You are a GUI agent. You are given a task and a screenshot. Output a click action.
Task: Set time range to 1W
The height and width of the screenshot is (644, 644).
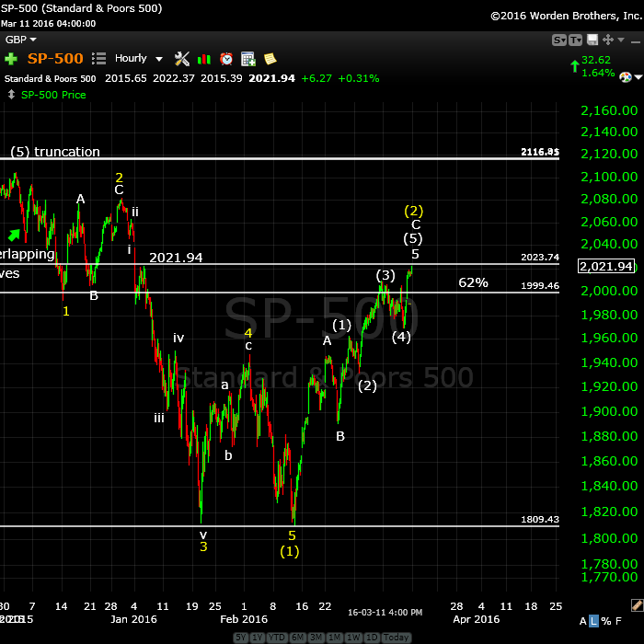353,638
